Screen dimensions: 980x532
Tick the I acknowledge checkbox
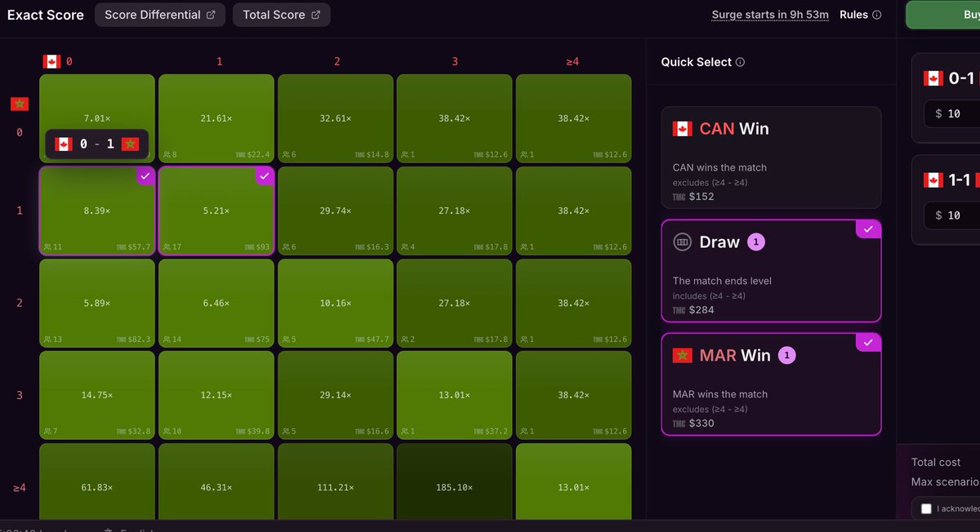(x=926, y=508)
